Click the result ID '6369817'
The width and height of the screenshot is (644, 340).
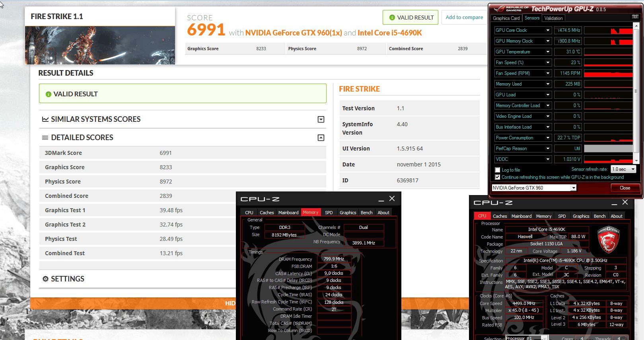point(408,180)
